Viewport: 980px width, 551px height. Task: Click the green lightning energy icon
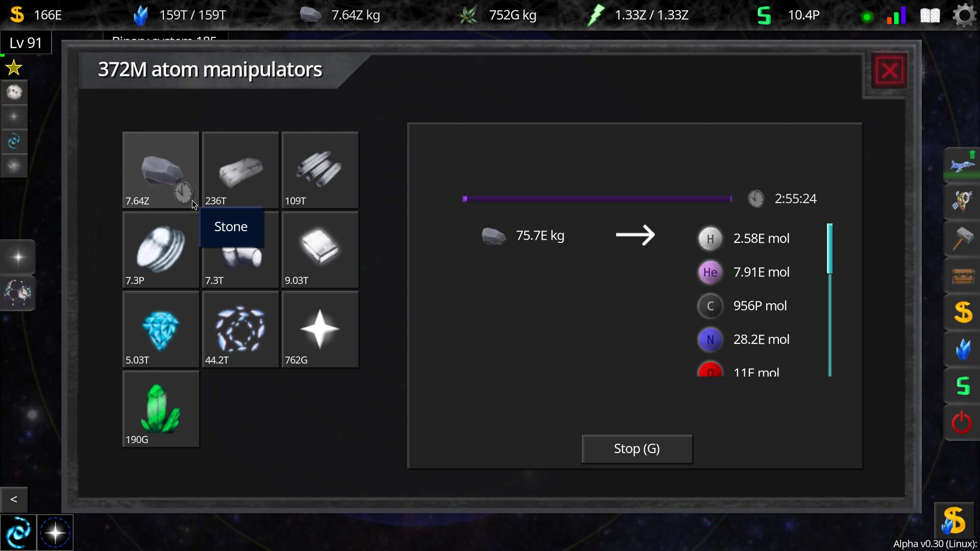click(x=596, y=15)
